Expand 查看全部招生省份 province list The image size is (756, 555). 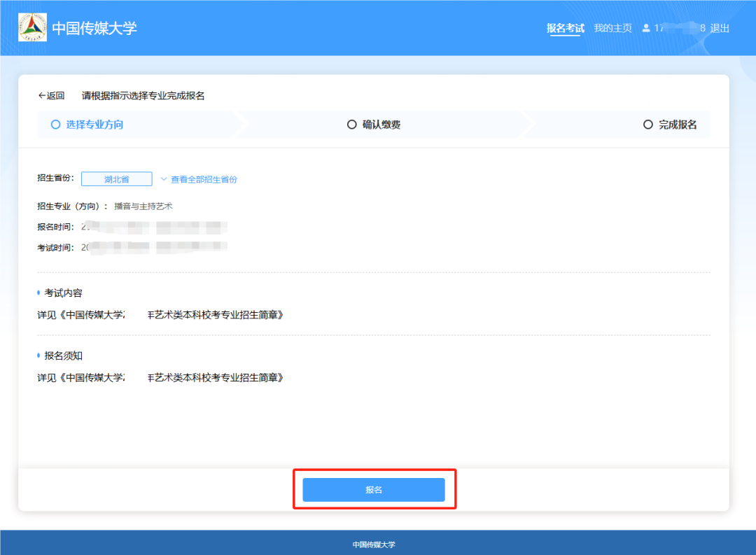click(199, 179)
